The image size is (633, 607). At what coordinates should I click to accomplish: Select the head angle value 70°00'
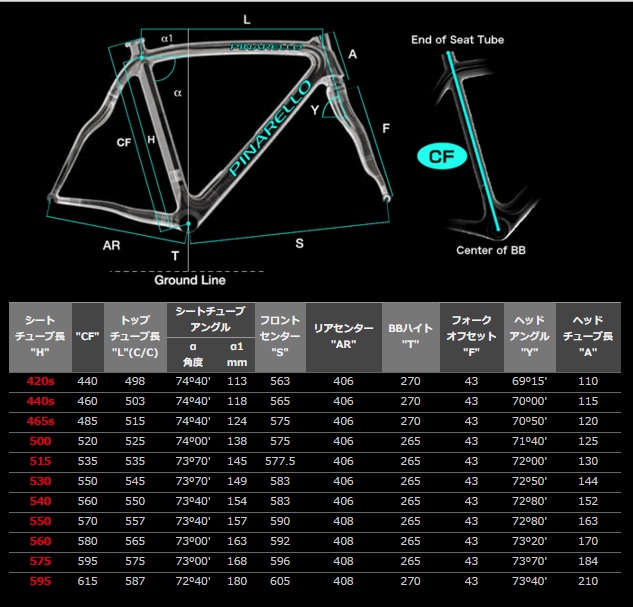529,401
